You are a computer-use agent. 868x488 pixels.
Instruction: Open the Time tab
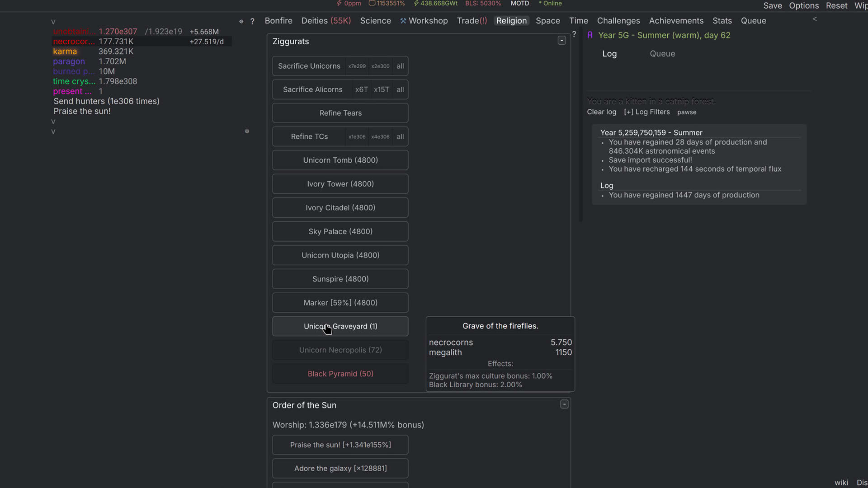579,21
